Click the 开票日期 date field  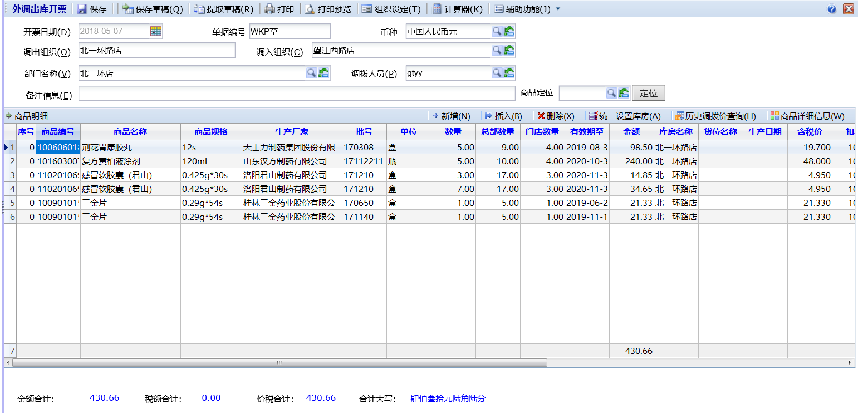[114, 31]
